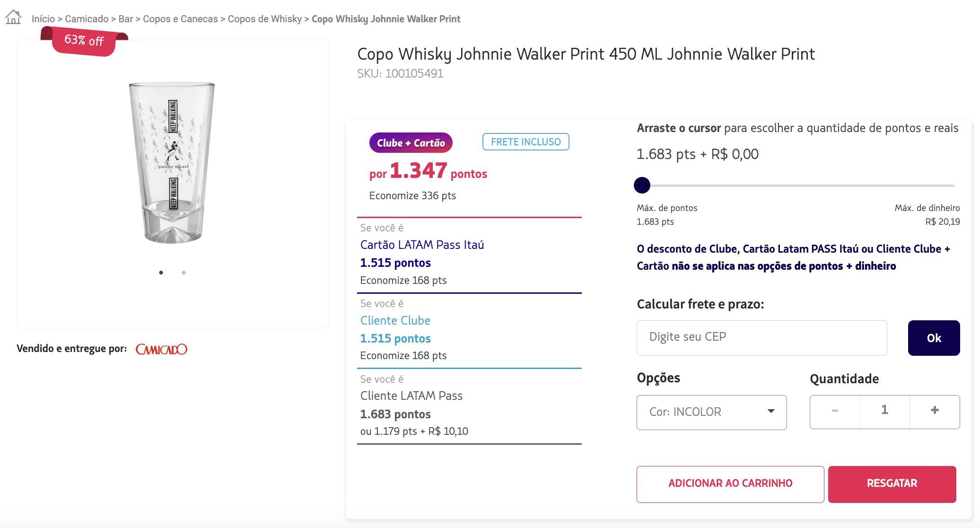Image resolution: width=980 pixels, height=528 pixels.
Task: Open the Início breadcrumb link
Action: (x=43, y=19)
